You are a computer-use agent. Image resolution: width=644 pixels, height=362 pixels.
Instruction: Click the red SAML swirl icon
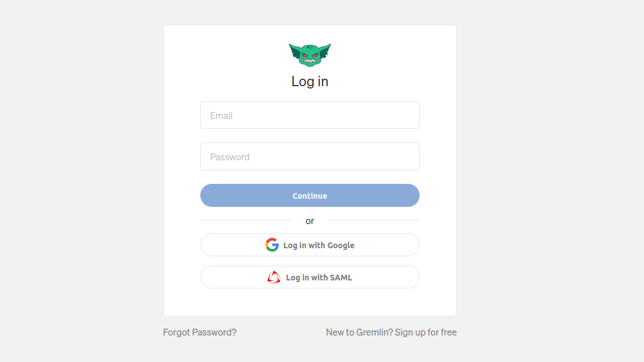click(x=274, y=278)
